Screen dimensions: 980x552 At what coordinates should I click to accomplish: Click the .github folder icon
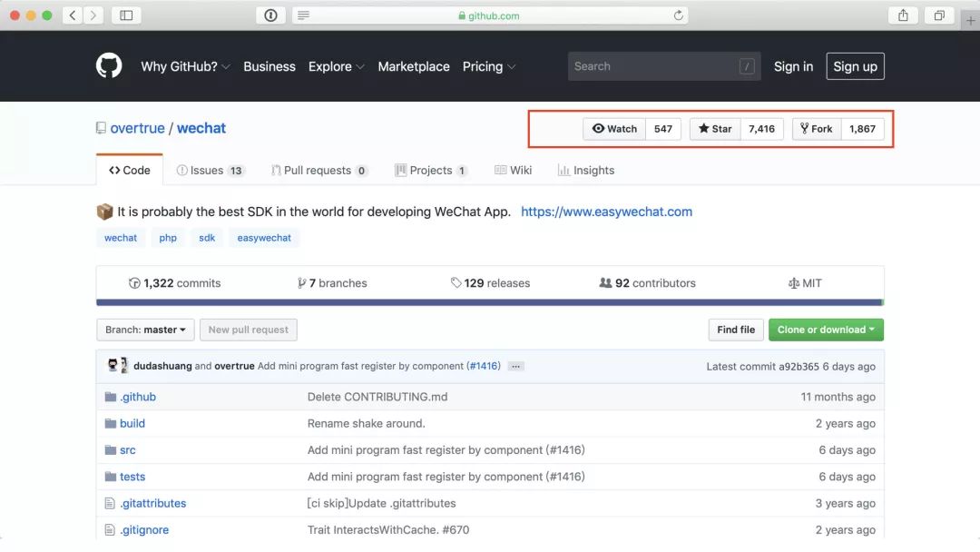point(111,397)
